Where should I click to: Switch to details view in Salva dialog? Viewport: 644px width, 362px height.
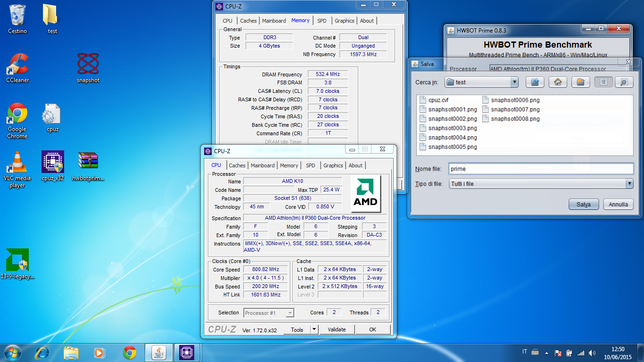click(624, 82)
